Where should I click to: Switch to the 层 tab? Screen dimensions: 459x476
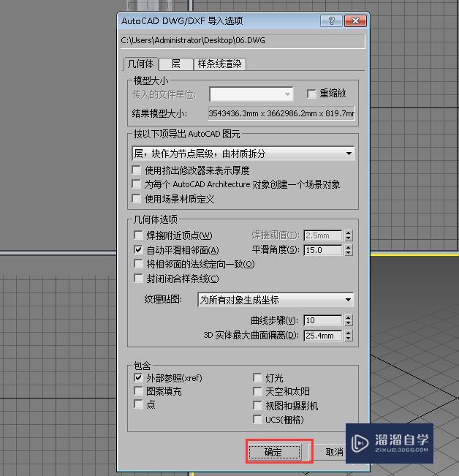click(175, 64)
